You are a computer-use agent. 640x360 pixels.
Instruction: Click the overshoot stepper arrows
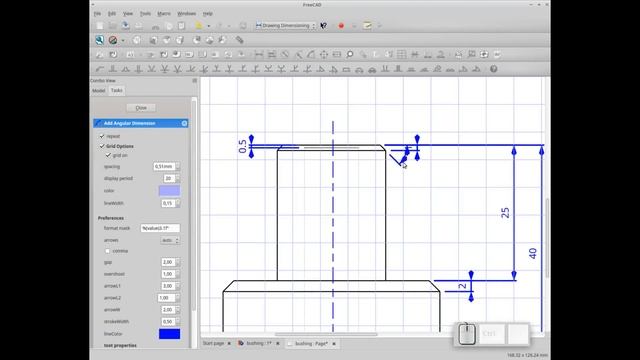pyautogui.click(x=178, y=274)
